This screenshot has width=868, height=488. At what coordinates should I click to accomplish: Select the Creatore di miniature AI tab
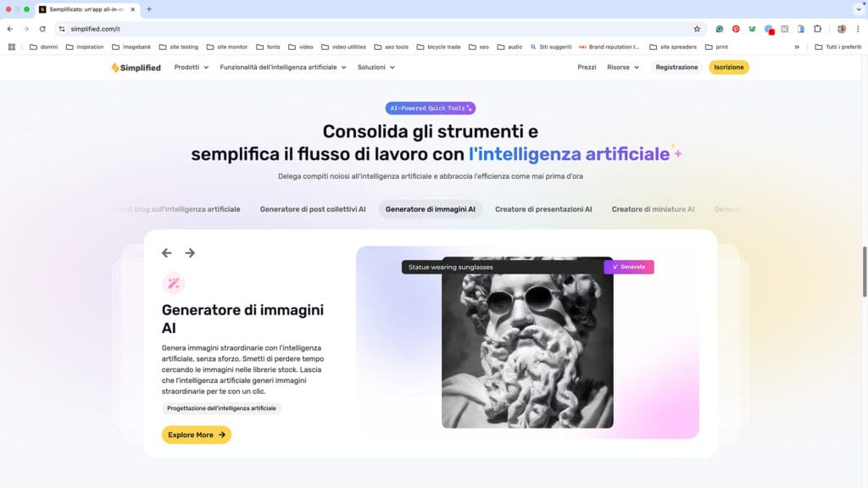(653, 209)
